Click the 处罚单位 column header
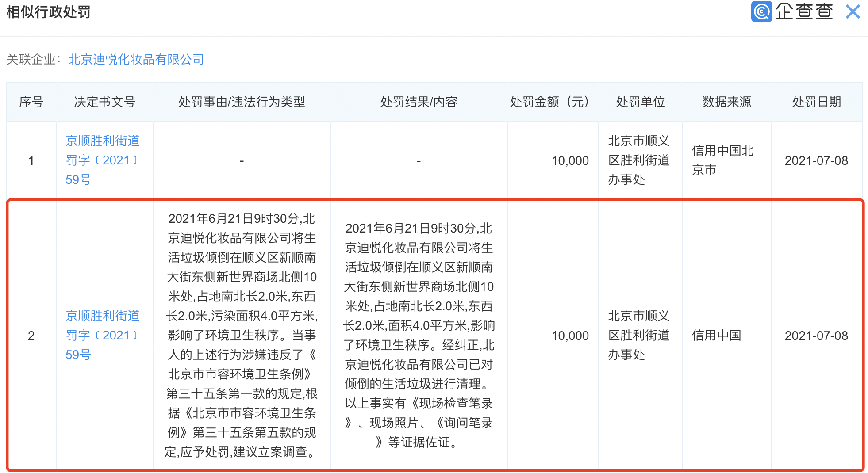Viewport: 868px width, 473px height. pyautogui.click(x=640, y=102)
